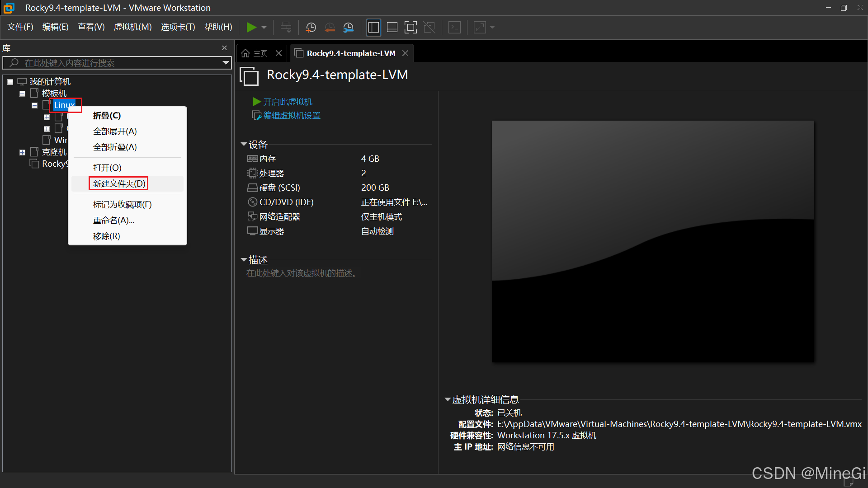Collapse the 我的计算机 tree node
This screenshot has height=488, width=868.
click(x=10, y=82)
